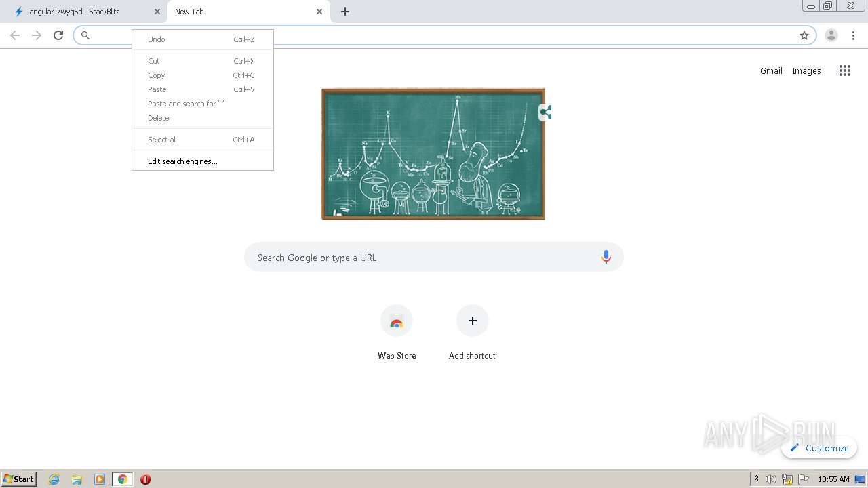Viewport: 868px width, 488px height.
Task: Click the share icon on the doodle
Action: (x=546, y=113)
